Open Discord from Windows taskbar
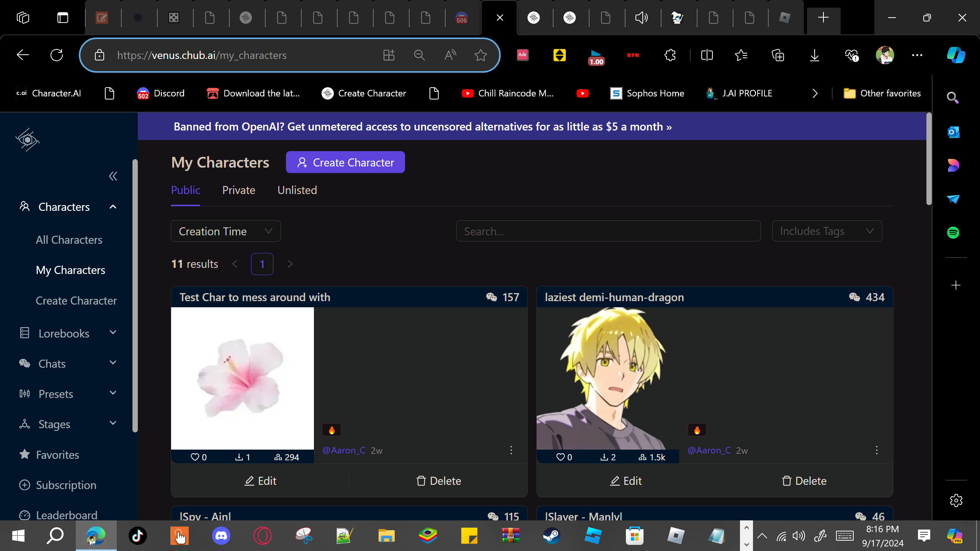Image resolution: width=980 pixels, height=551 pixels. pos(221,535)
